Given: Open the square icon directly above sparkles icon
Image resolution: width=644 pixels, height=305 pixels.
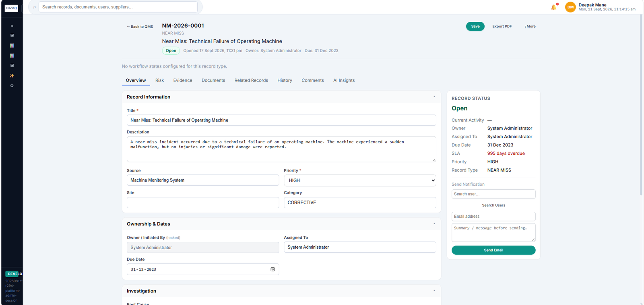Looking at the screenshot, I should (x=12, y=66).
